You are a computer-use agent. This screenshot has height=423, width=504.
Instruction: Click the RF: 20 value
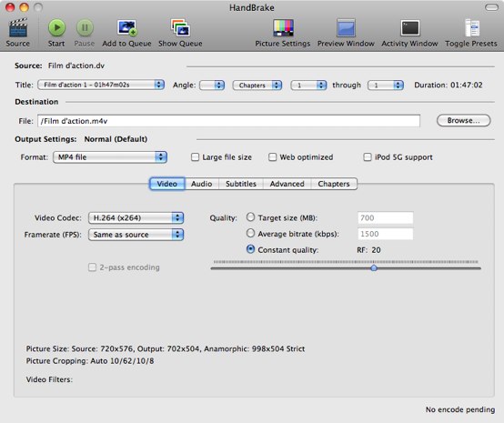pos(368,250)
